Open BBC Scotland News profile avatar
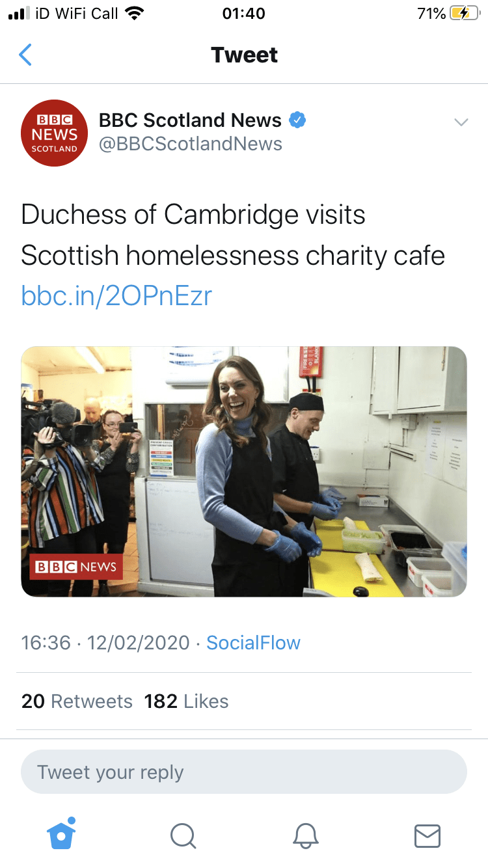 coord(55,133)
